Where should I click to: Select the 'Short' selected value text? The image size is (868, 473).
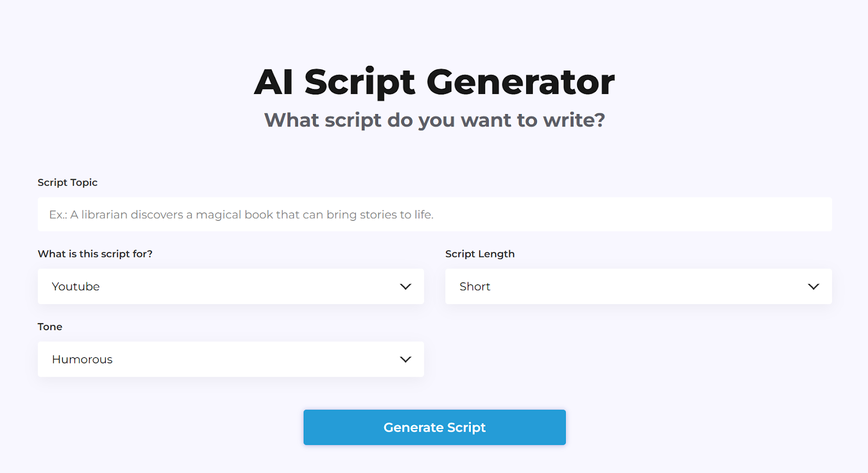[475, 286]
